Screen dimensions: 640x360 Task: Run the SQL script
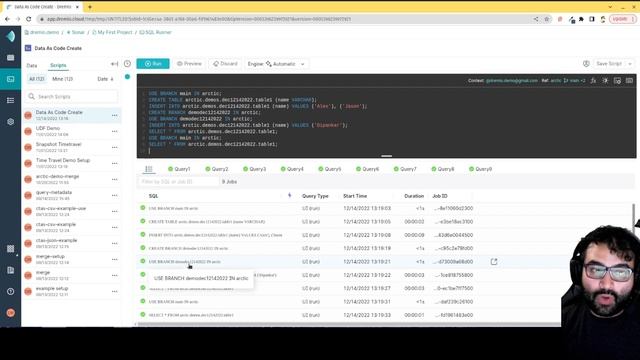(153, 64)
